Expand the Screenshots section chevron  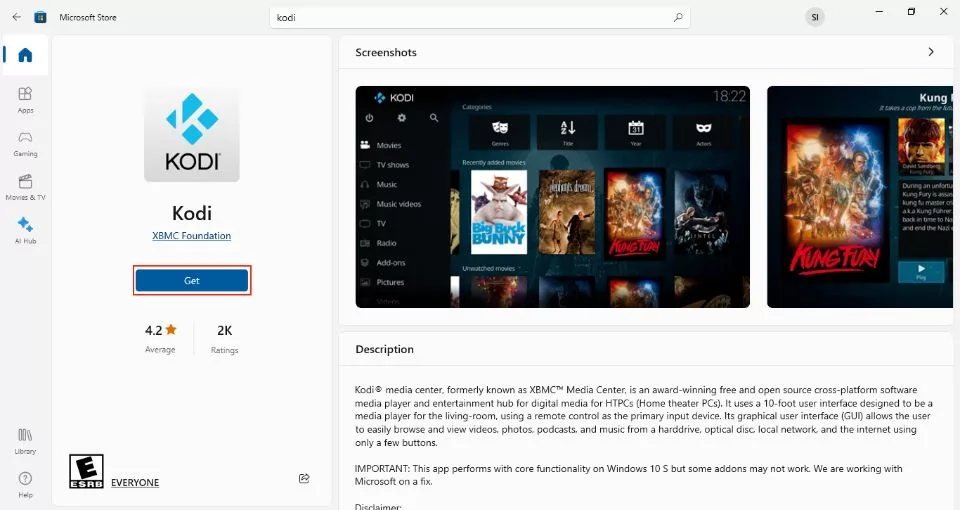coord(931,52)
